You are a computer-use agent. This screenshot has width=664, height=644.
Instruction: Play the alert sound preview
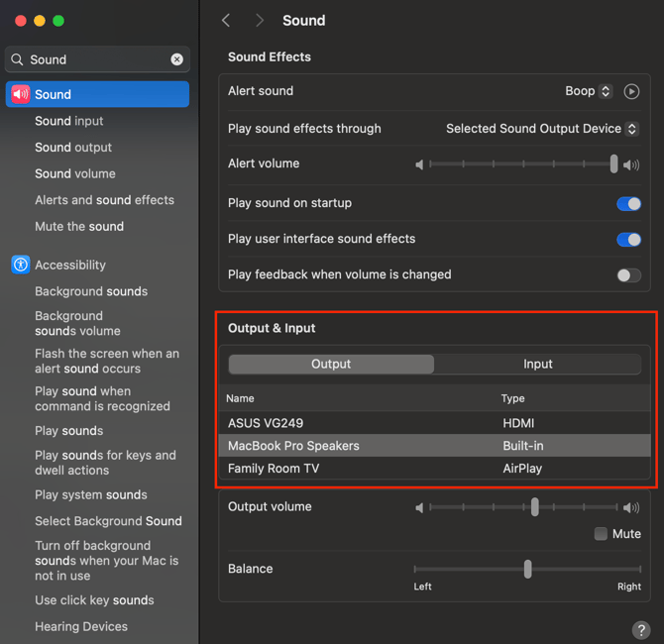click(631, 91)
